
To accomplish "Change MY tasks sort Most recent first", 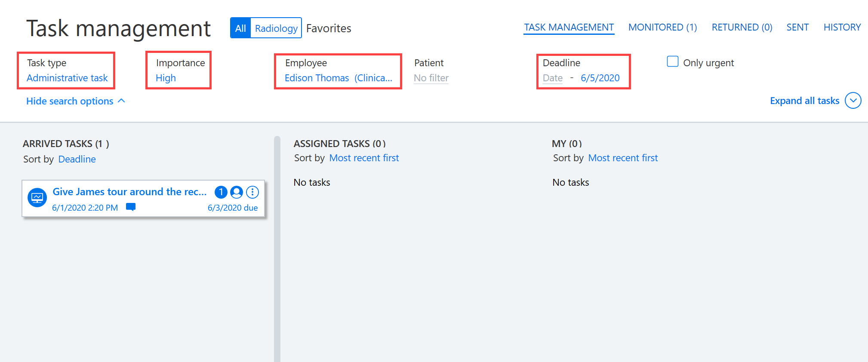I will click(x=623, y=158).
